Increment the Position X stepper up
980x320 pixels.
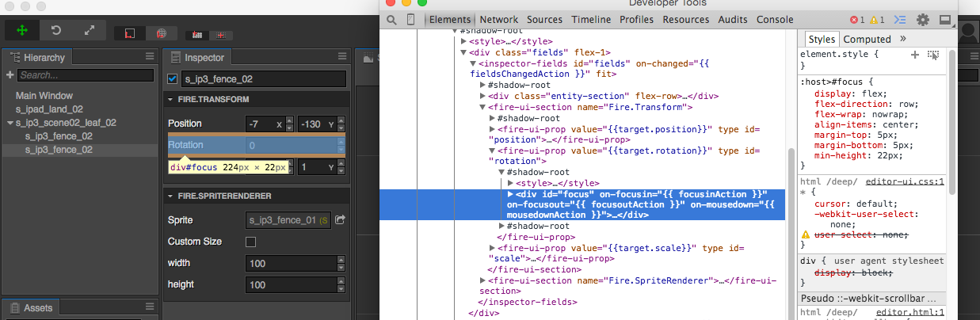(289, 120)
